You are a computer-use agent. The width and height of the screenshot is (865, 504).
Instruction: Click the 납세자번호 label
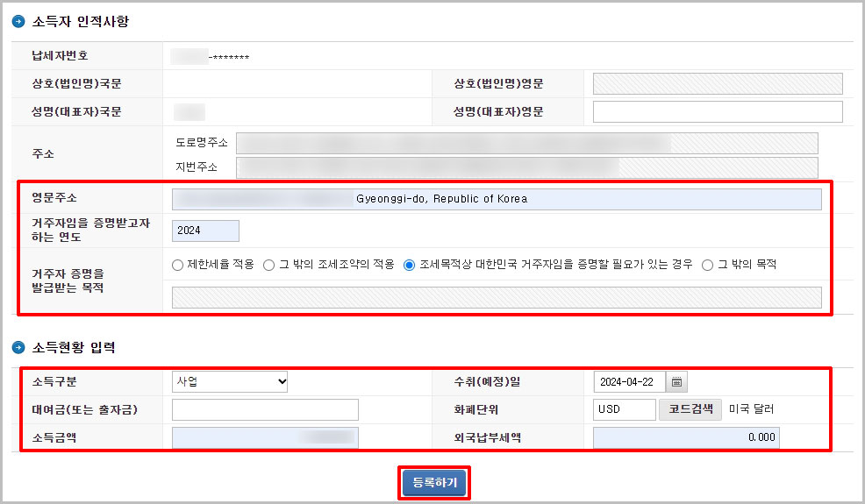(60, 55)
